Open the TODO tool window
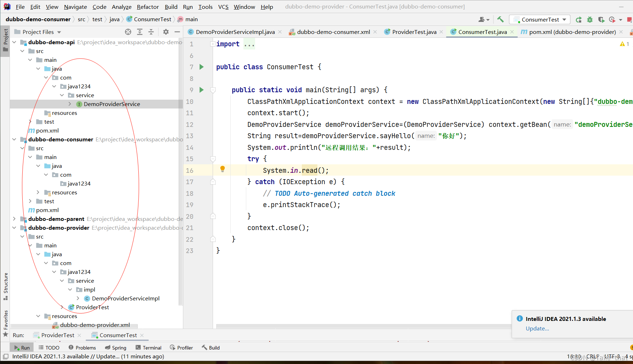The height and width of the screenshot is (364, 633). [x=49, y=348]
